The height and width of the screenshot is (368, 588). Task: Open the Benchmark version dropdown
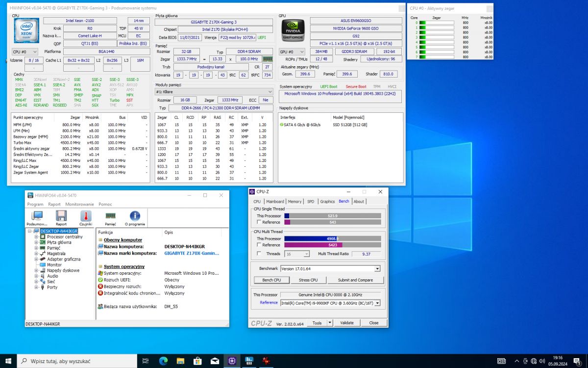[377, 269]
